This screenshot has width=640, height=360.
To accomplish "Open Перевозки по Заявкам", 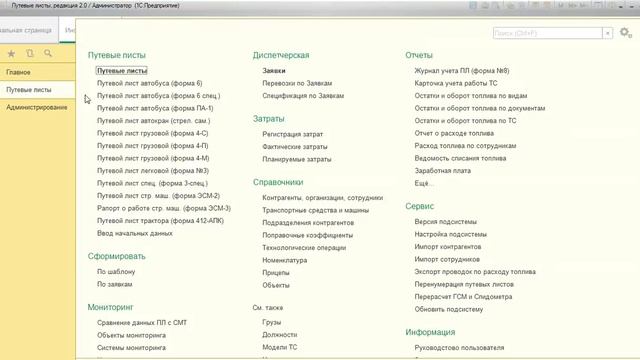I will [x=297, y=83].
